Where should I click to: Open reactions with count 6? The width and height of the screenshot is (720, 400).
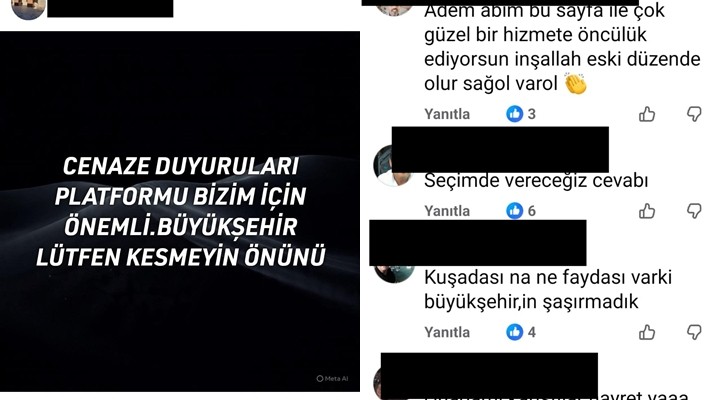[x=521, y=211]
